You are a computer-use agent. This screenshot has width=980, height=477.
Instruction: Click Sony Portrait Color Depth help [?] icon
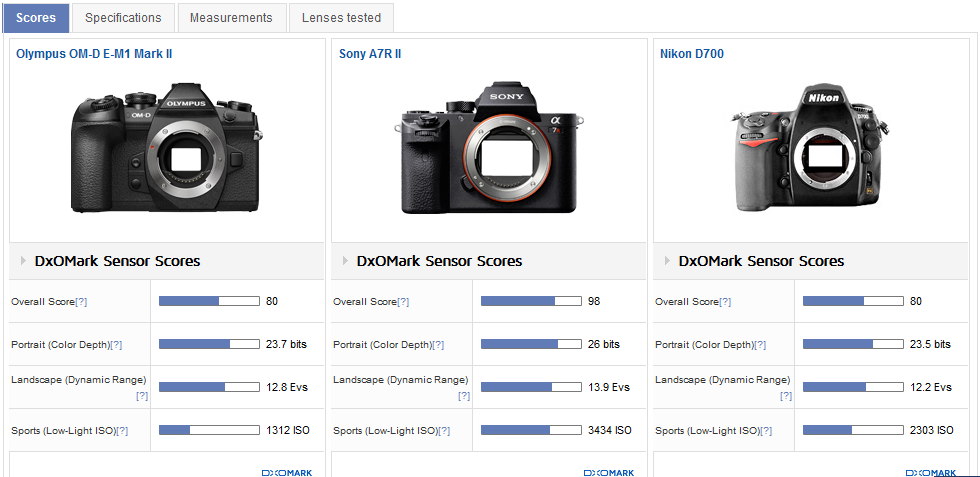tap(438, 345)
